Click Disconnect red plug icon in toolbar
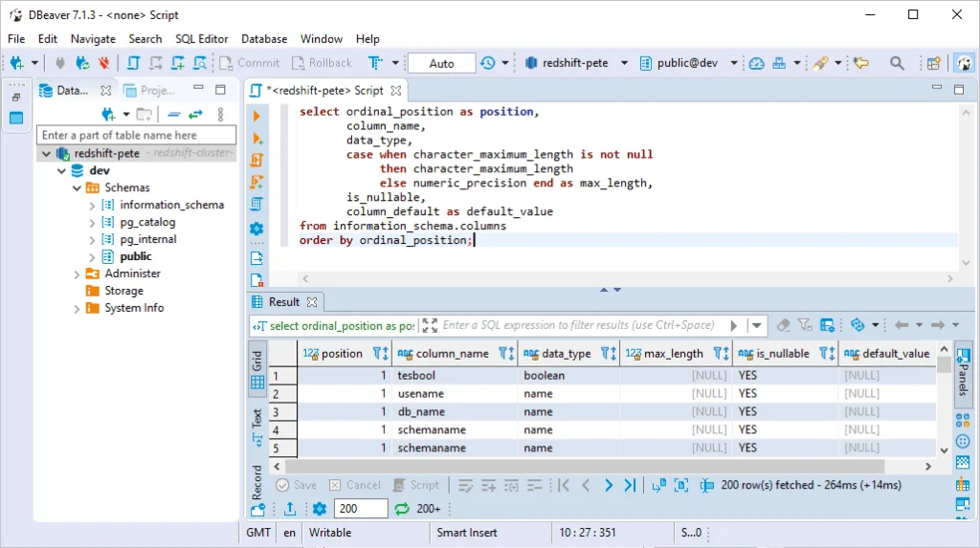This screenshot has width=980, height=548. pyautogui.click(x=104, y=63)
